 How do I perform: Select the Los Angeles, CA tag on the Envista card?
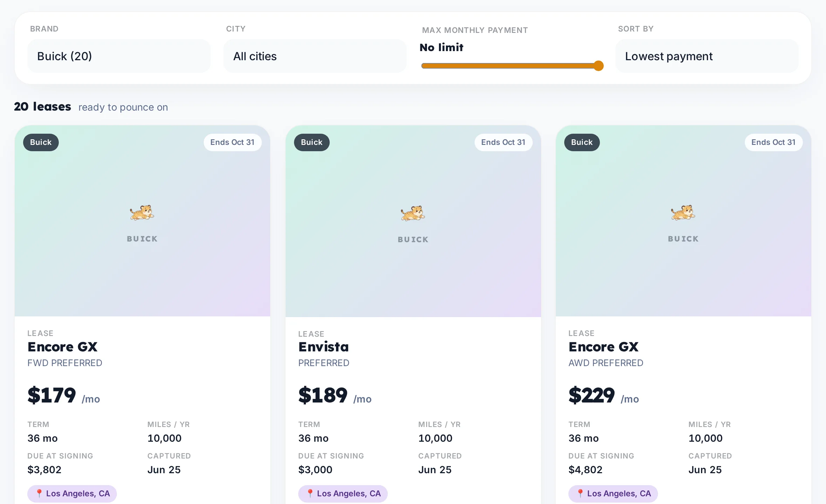(343, 493)
